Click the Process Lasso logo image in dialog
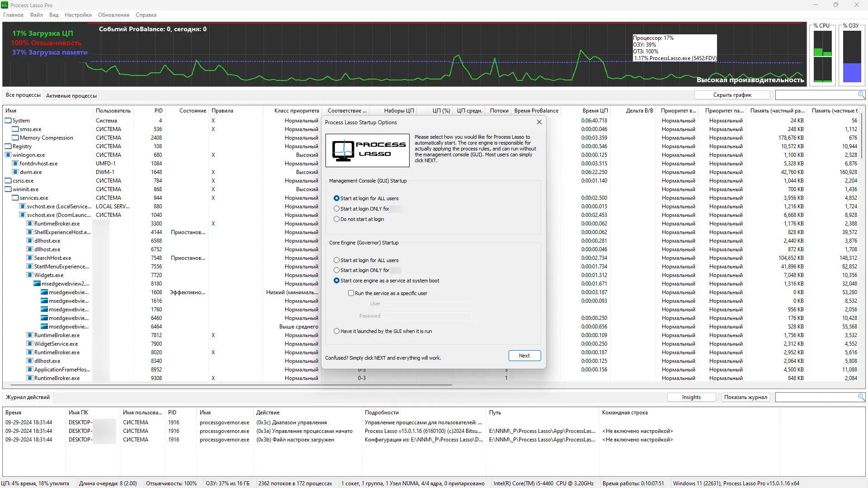Viewport: 868px width, 488px height. [x=367, y=150]
